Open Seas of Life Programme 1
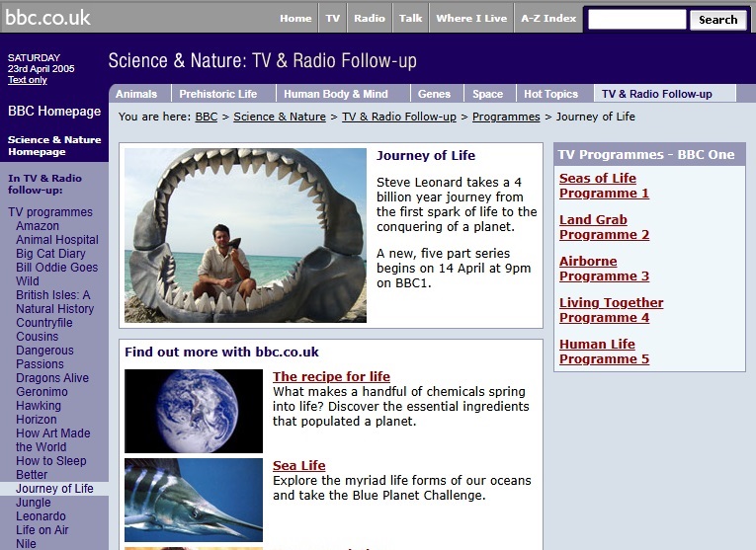Viewport: 756px width, 550px height. [604, 186]
